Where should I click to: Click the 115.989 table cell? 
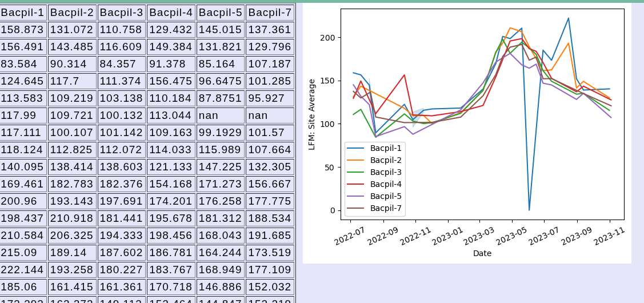click(221, 150)
